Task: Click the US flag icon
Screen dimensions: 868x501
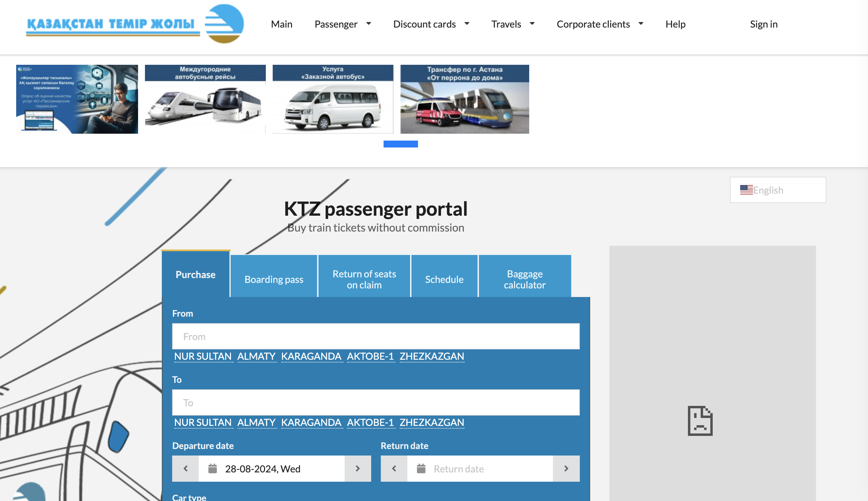Action: 746,190
